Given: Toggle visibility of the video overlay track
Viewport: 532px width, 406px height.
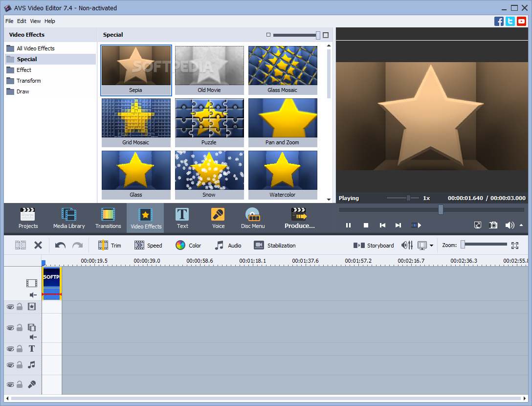Looking at the screenshot, I should tap(10, 328).
